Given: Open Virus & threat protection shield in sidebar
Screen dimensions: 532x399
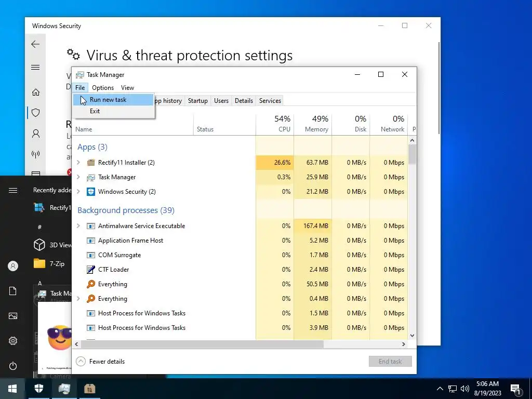Looking at the screenshot, I should 36,113.
